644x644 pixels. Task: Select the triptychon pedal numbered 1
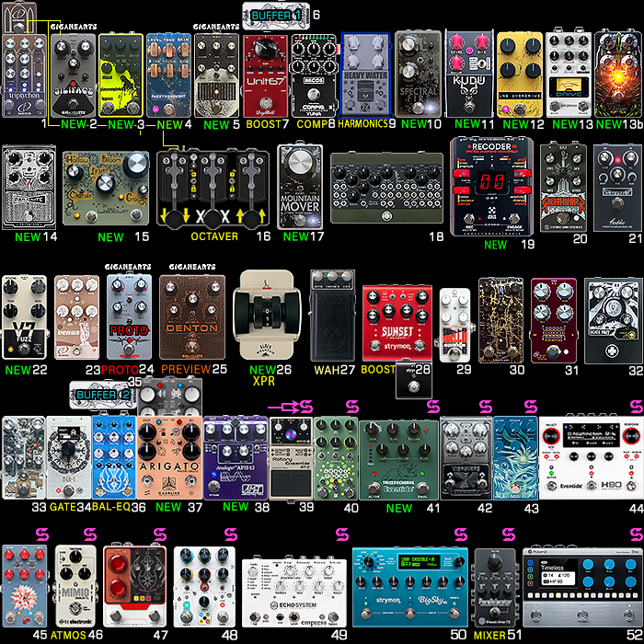pyautogui.click(x=24, y=75)
